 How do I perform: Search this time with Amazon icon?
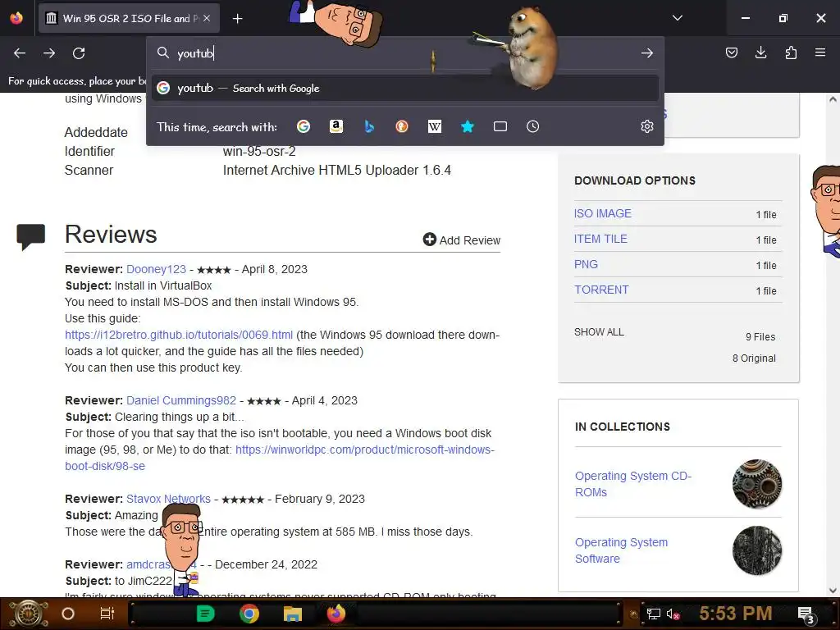click(336, 126)
